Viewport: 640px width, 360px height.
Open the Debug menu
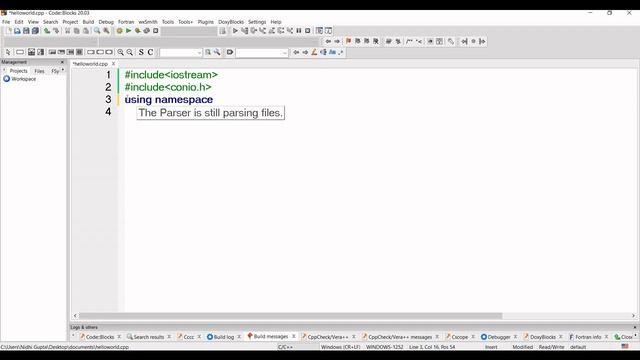(106, 22)
